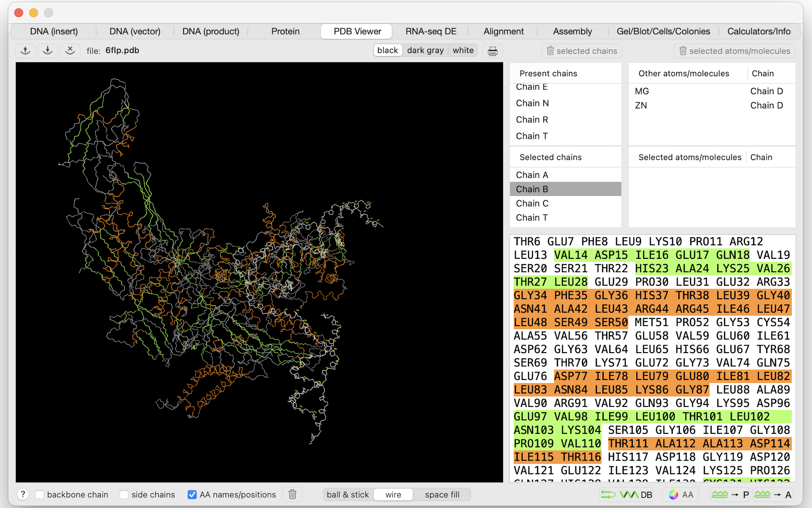Go to the Assembly tab
This screenshot has width=812, height=508.
coord(572,32)
